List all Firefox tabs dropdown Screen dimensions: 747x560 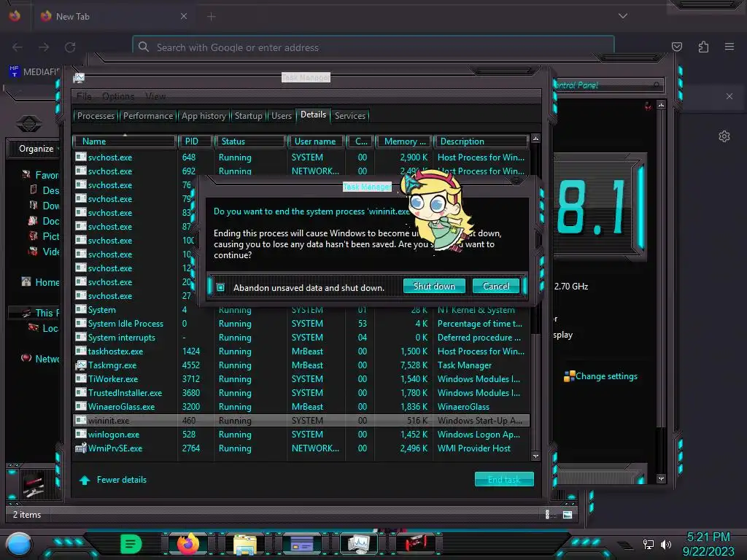(x=623, y=16)
